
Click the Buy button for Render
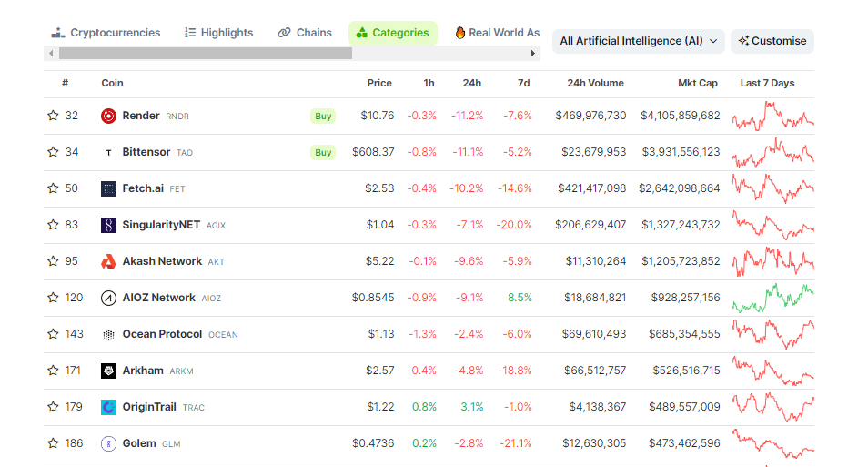tap(323, 116)
